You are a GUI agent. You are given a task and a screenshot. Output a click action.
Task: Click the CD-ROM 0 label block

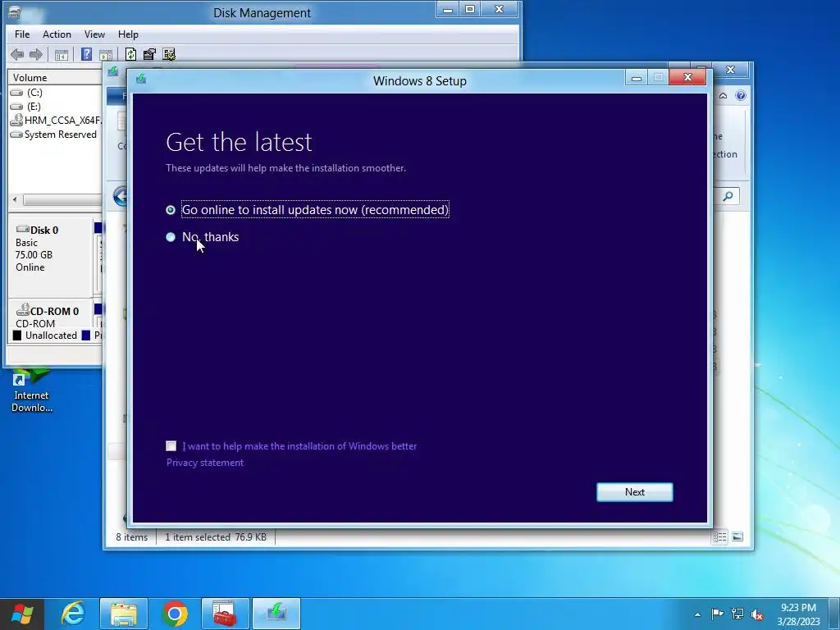(x=51, y=314)
